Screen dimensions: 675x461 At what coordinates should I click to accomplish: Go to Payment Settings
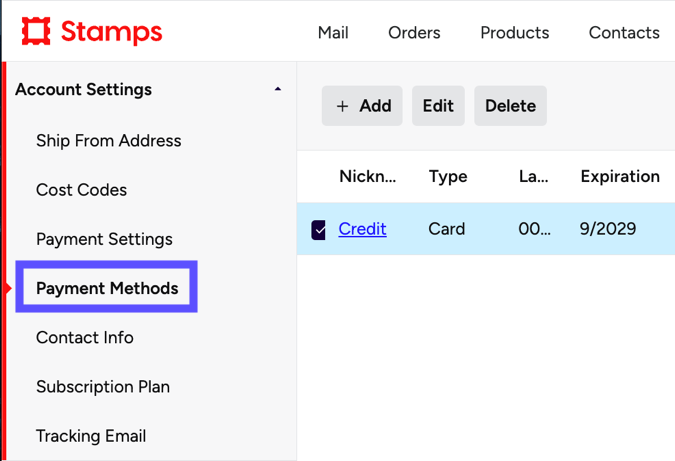[x=104, y=239]
